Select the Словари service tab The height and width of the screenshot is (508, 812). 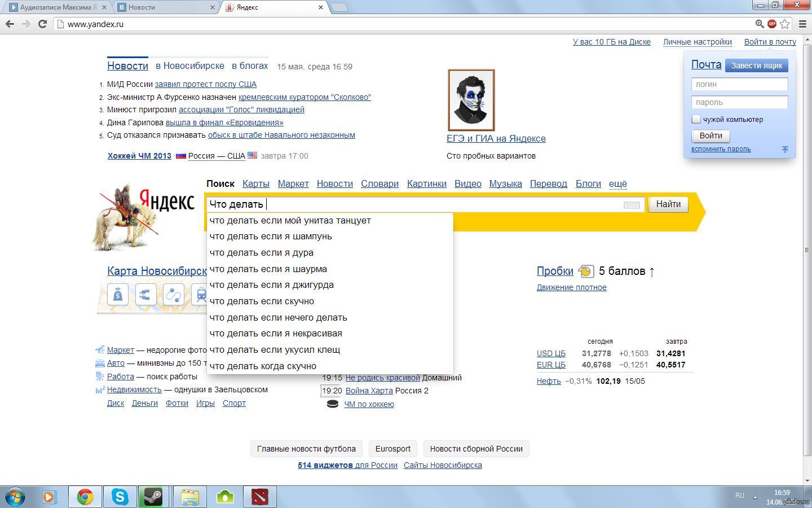[x=380, y=183]
